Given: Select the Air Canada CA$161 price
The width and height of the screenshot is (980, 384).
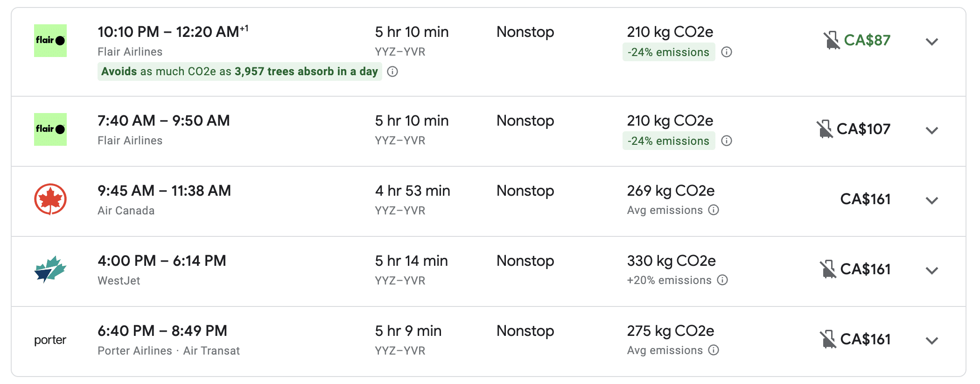Looking at the screenshot, I should click(865, 199).
